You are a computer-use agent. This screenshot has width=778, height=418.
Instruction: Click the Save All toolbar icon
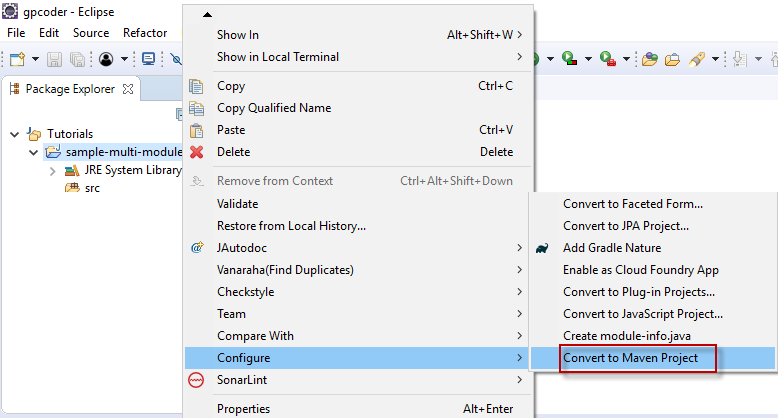(76, 59)
